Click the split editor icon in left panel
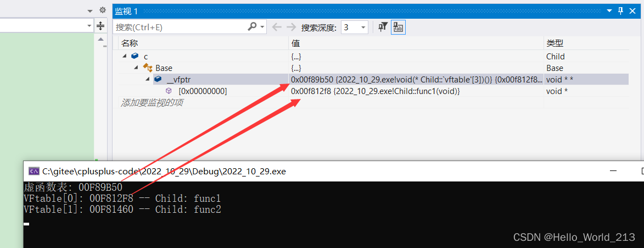Viewport: 644px width, 248px height. pyautogui.click(x=100, y=26)
